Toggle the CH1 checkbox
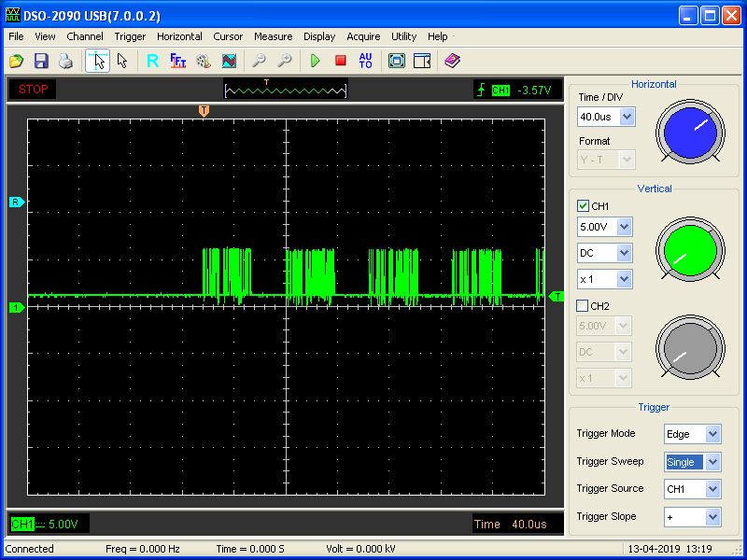The width and height of the screenshot is (747, 560). [x=584, y=206]
